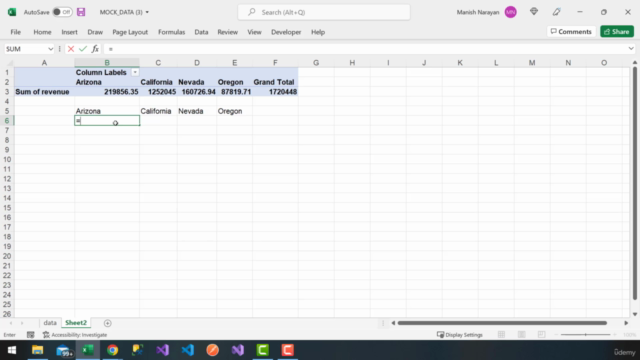The width and height of the screenshot is (640, 360).
Task: Click cell with value 87819.71
Action: tap(235, 92)
